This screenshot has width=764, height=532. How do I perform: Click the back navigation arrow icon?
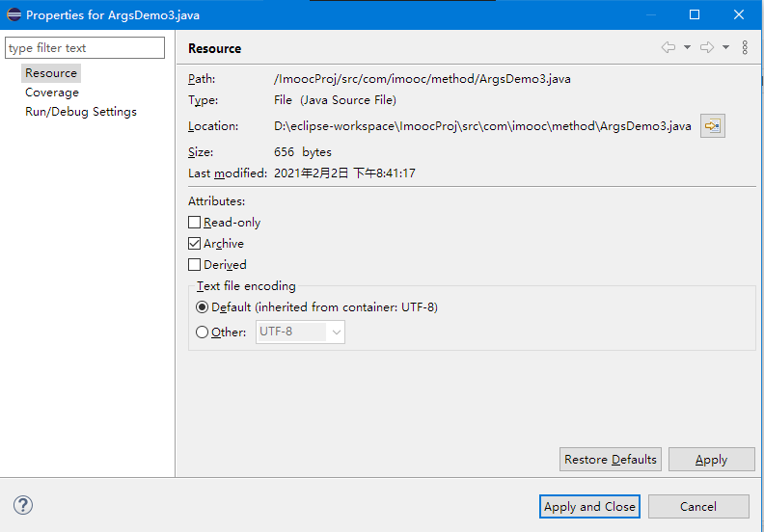[x=668, y=47]
